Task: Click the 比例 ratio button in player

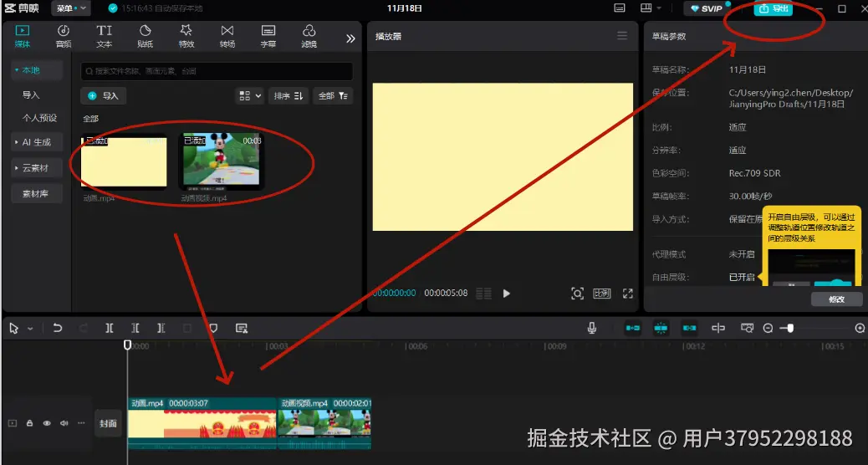Action: pos(602,294)
